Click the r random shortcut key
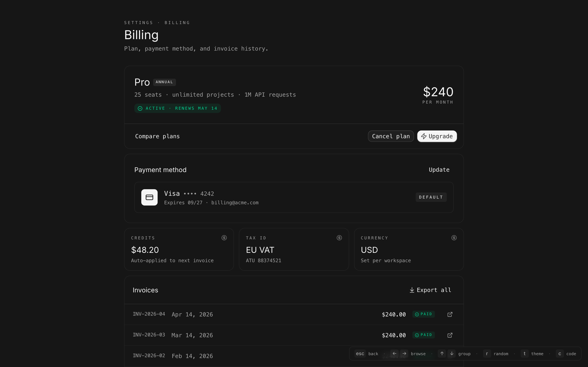 pyautogui.click(x=487, y=354)
